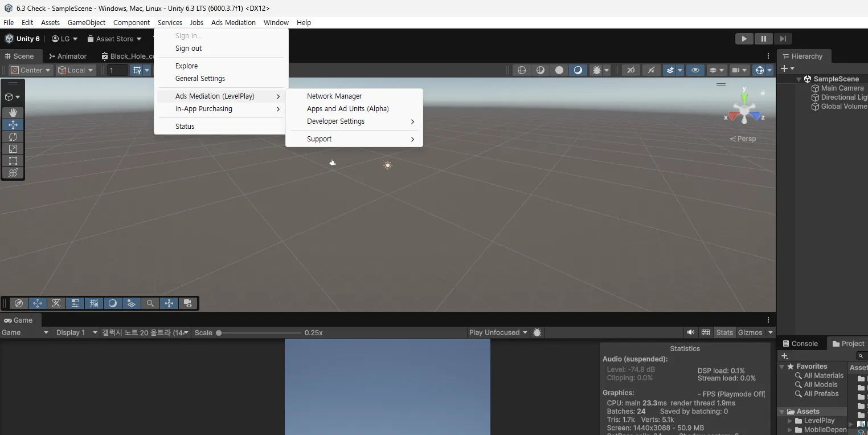
Task: Open the Services menu item Explore
Action: click(x=186, y=66)
